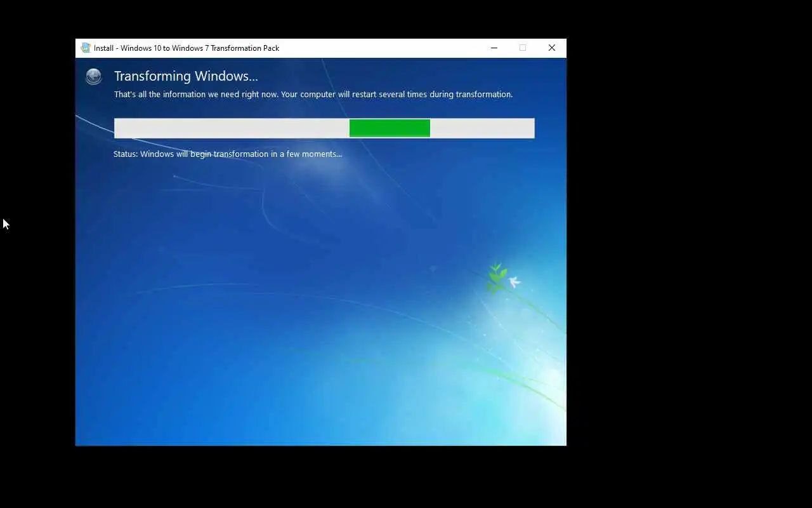812x508 pixels.
Task: Minimize the Transformation Pack installer window
Action: 494,48
